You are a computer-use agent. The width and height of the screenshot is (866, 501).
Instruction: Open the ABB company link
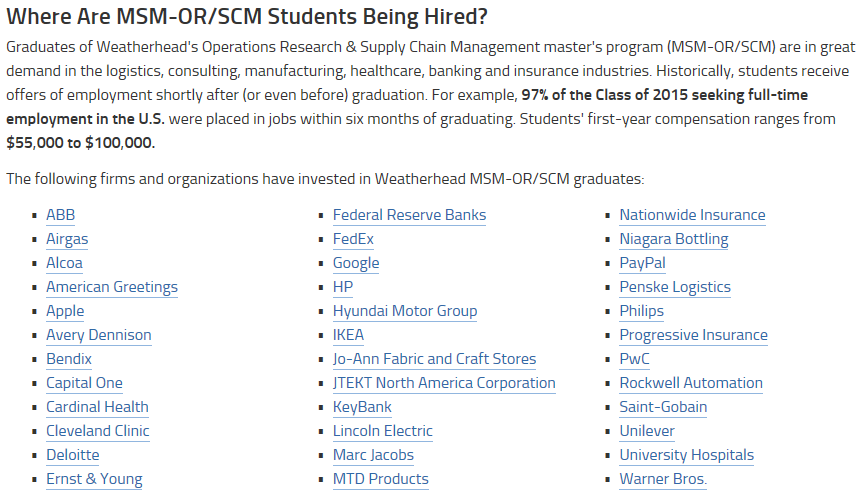tap(60, 215)
